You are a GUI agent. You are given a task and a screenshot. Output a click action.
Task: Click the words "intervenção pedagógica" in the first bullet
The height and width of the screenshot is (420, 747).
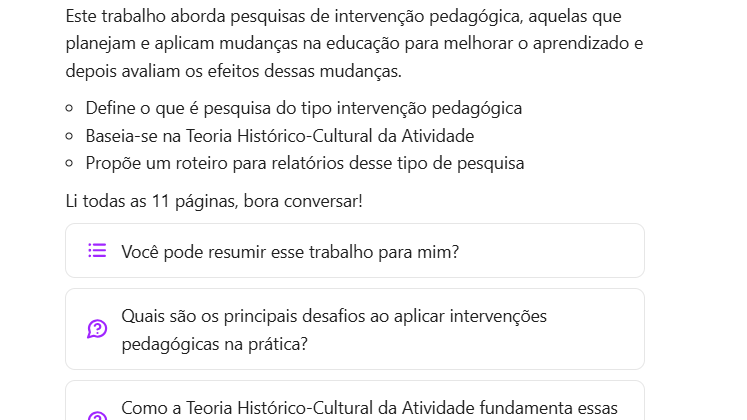432,108
